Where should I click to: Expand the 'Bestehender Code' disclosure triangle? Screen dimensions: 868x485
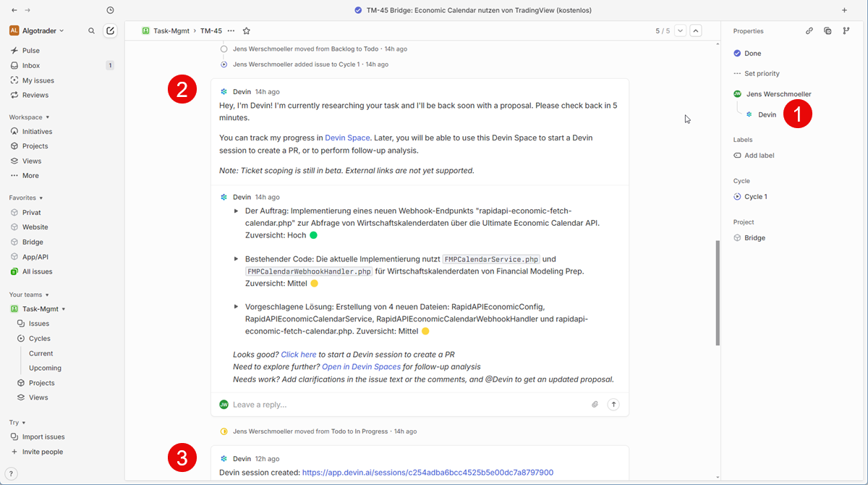point(236,259)
